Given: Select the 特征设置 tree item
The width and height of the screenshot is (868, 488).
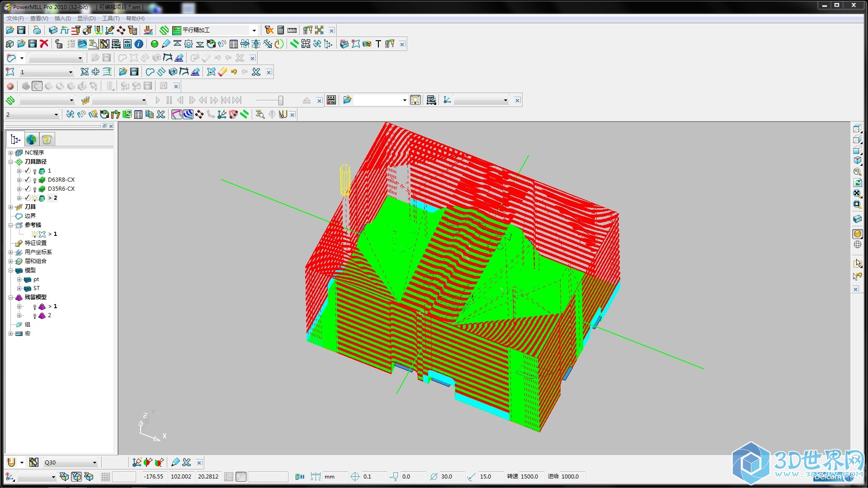Looking at the screenshot, I should click(35, 243).
